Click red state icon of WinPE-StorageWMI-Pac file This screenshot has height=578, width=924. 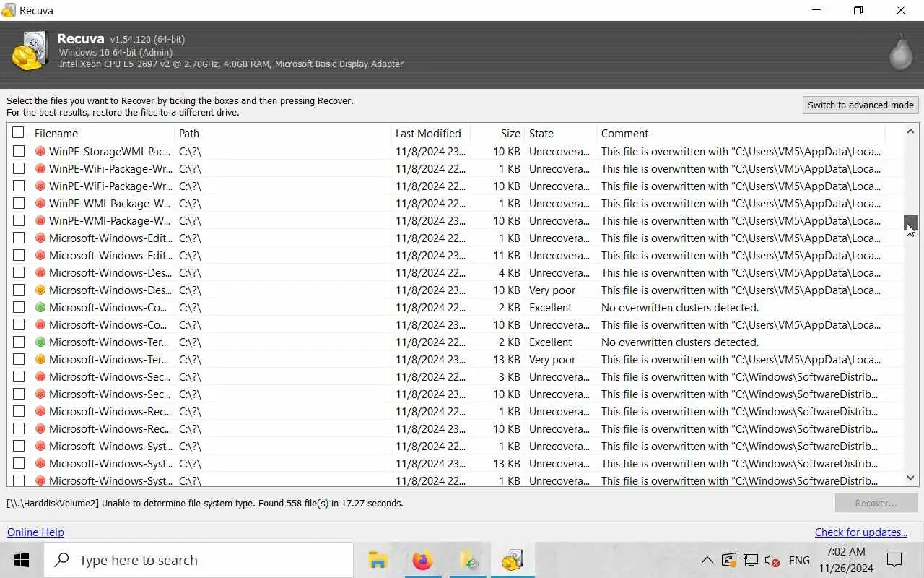click(x=40, y=152)
